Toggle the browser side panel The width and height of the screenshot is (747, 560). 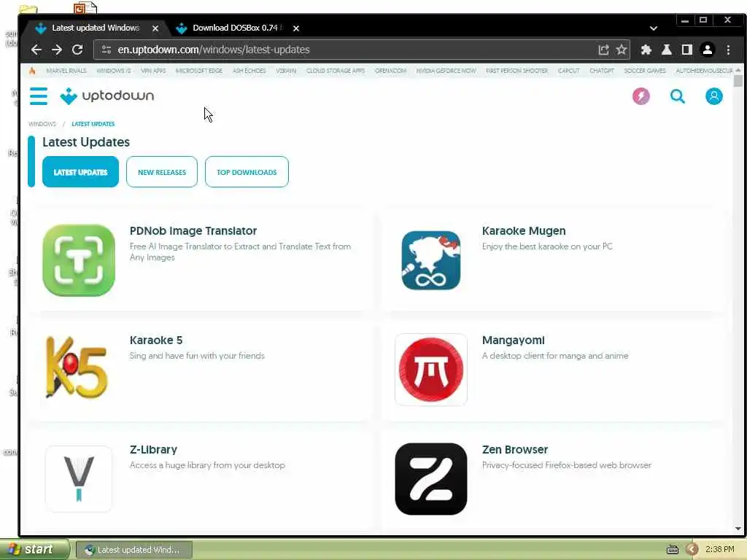[686, 50]
